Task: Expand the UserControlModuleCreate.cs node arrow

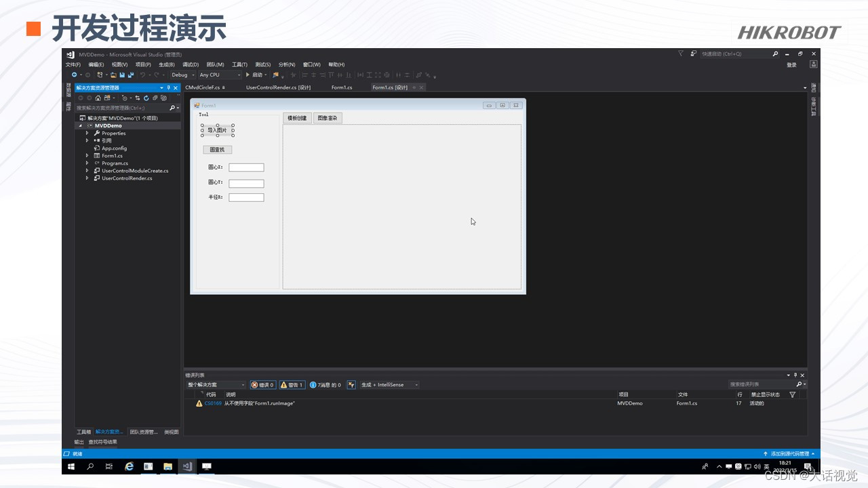Action: [87, 170]
